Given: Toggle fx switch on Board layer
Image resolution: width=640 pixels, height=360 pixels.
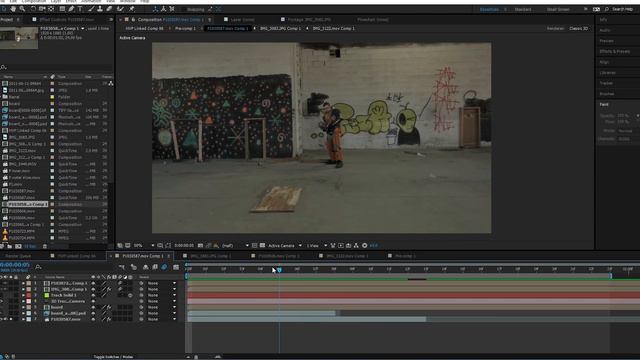Looking at the screenshot, I should click(x=109, y=307).
